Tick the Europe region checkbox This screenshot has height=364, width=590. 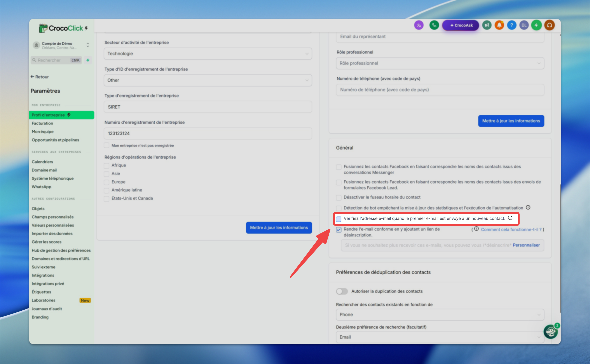(x=106, y=182)
